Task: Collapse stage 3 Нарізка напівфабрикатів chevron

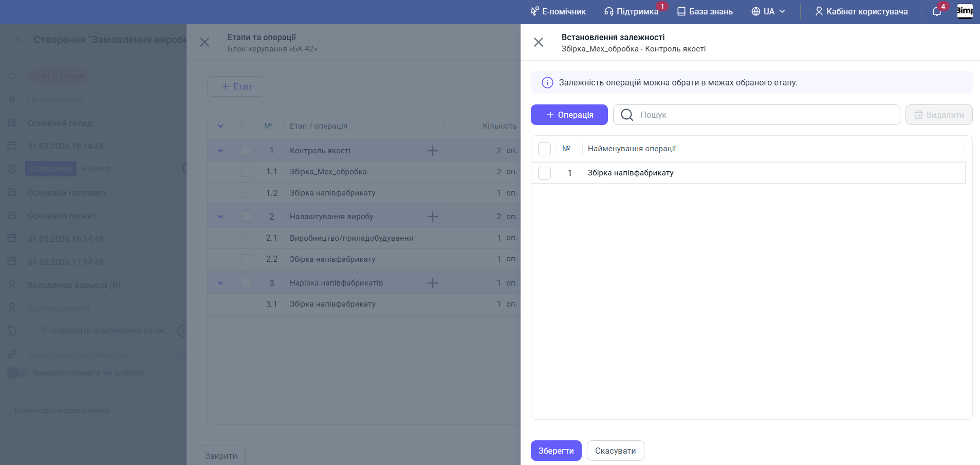Action: [x=220, y=283]
